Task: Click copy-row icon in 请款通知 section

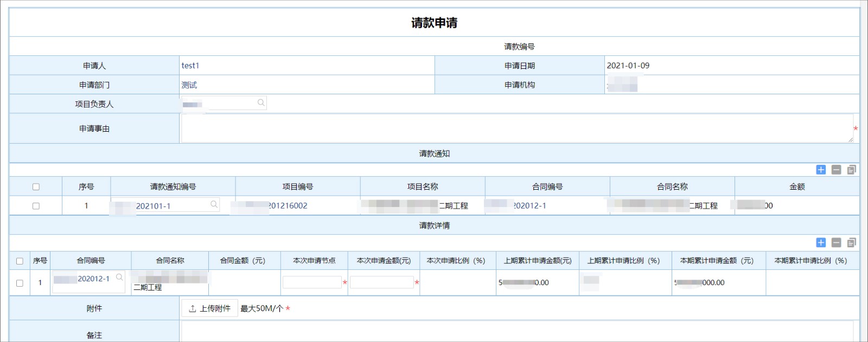Action: coord(851,170)
